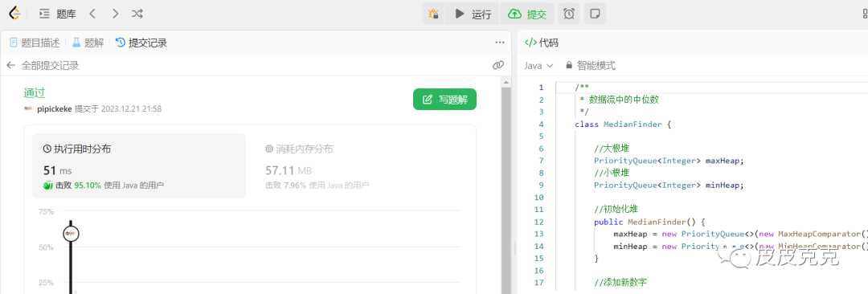Copy submission link icon

498,65
